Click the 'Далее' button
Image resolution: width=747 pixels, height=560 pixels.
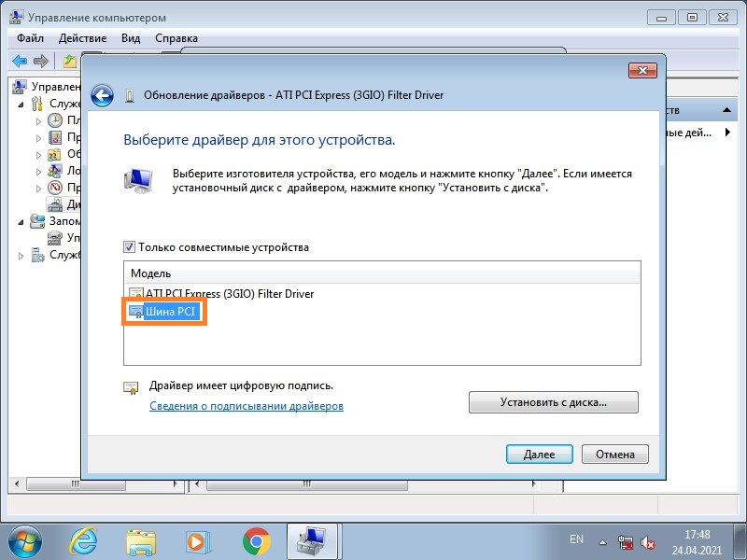tap(539, 455)
